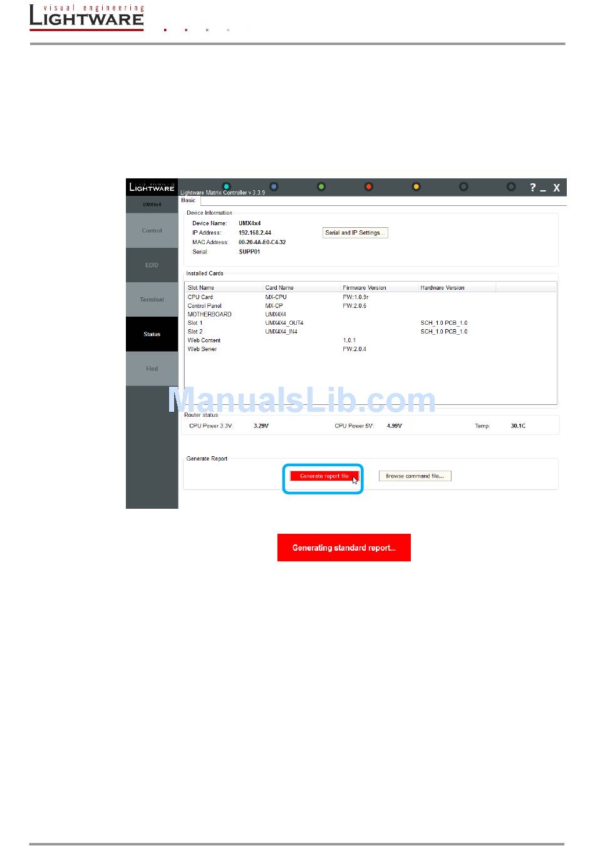Click the green indicator circle in title bar
This screenshot has height=868, width=595.
coord(321,186)
